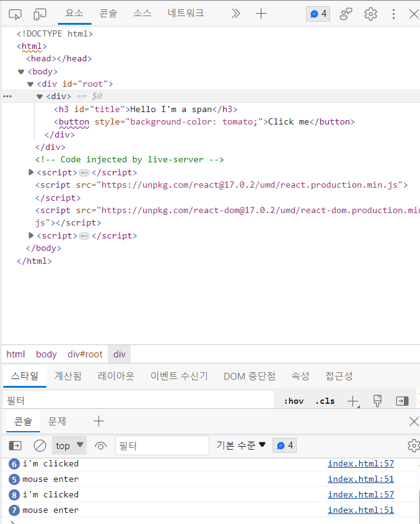420x524 pixels.
Task: Select the 접근성 pane tab
Action: [339, 376]
